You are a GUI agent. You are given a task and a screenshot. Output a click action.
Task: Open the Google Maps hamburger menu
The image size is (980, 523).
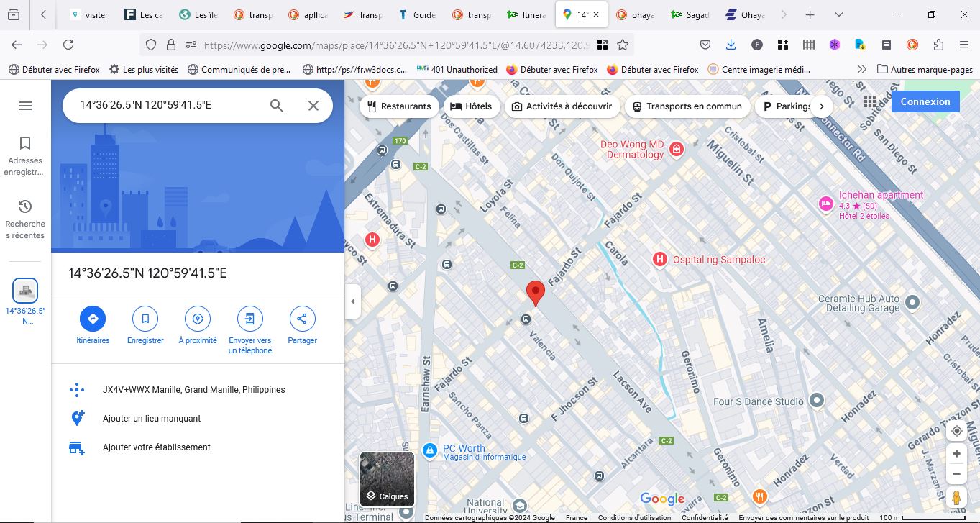pos(25,106)
